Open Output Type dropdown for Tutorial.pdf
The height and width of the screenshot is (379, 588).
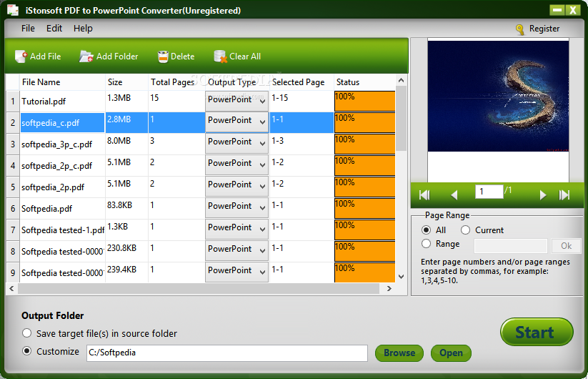[236, 101]
